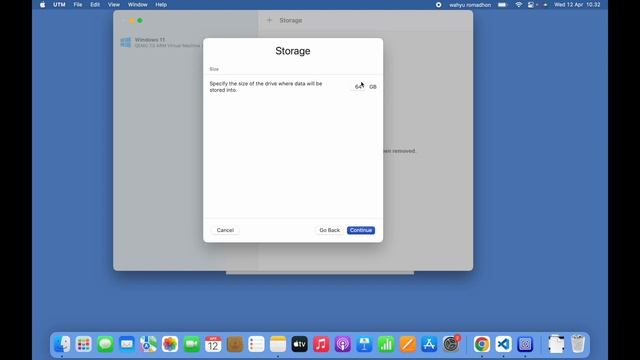
Task: Open the brown Contacts icon in Dock
Action: coord(235,344)
